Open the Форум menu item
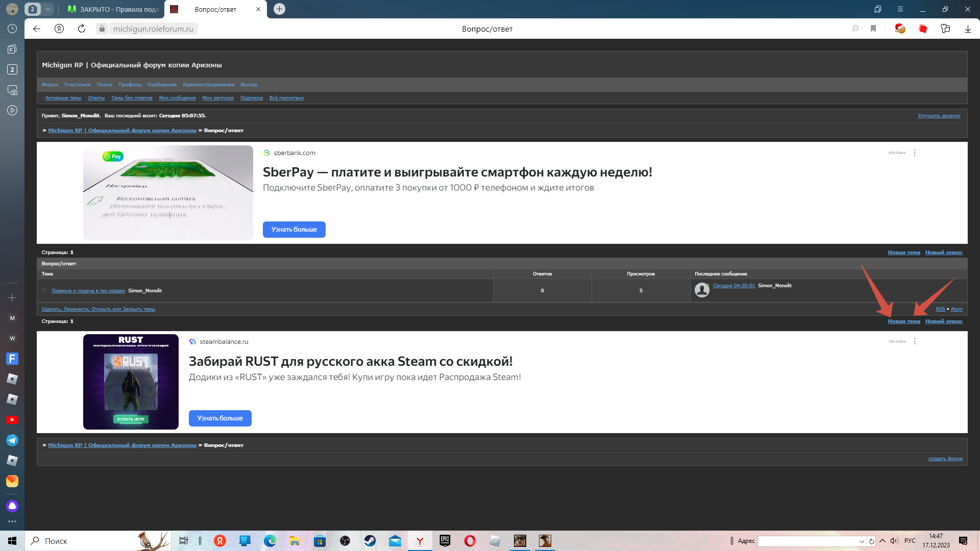 (50, 85)
